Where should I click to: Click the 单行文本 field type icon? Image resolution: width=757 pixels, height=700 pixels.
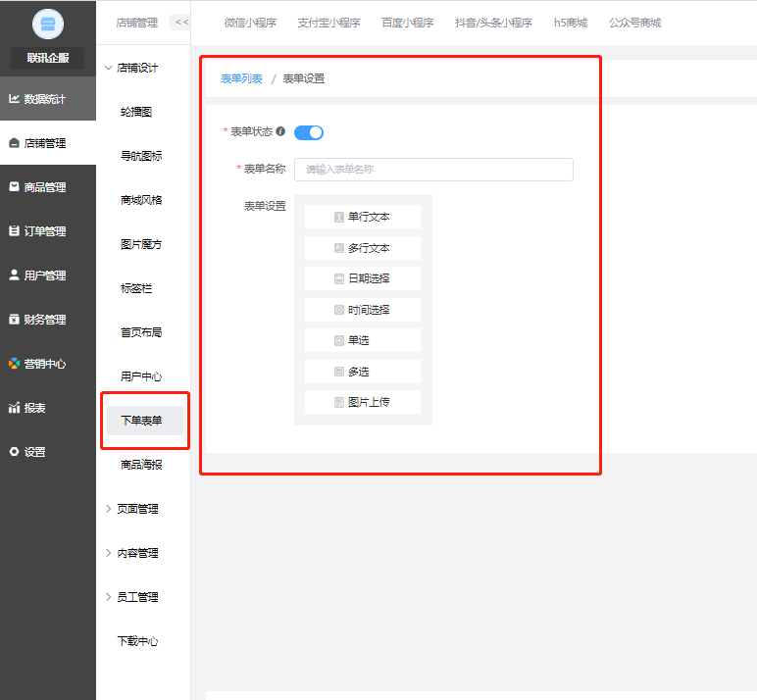pyautogui.click(x=339, y=218)
